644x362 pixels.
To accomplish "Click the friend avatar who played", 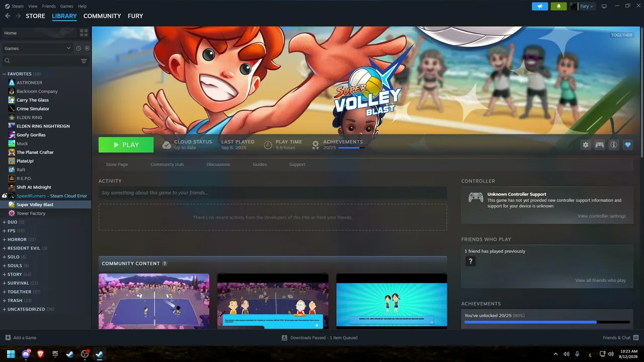I will click(x=470, y=261).
